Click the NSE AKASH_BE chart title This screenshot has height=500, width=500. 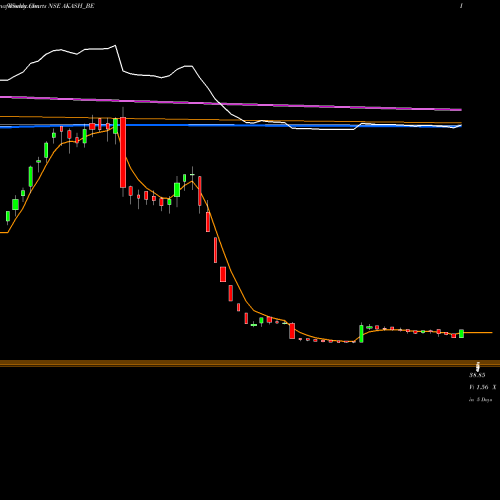(x=71, y=6)
